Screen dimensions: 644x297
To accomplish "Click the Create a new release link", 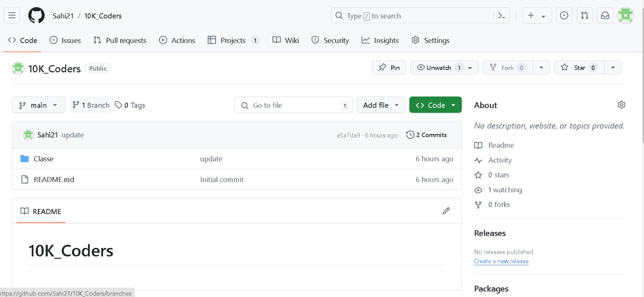I will [x=501, y=261].
